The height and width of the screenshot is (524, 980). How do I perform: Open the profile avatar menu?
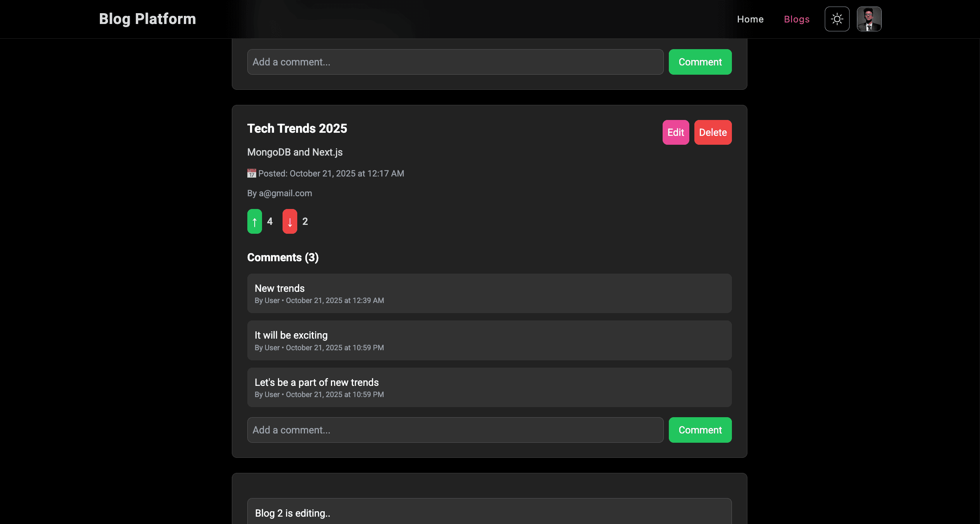tap(869, 19)
